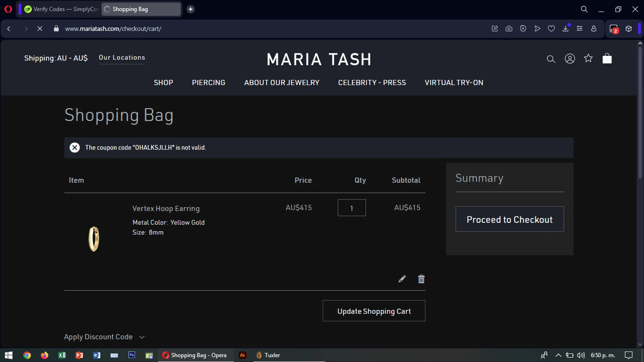Go to MARIA TASH homepage logo
The image size is (644, 362).
pos(319,59)
